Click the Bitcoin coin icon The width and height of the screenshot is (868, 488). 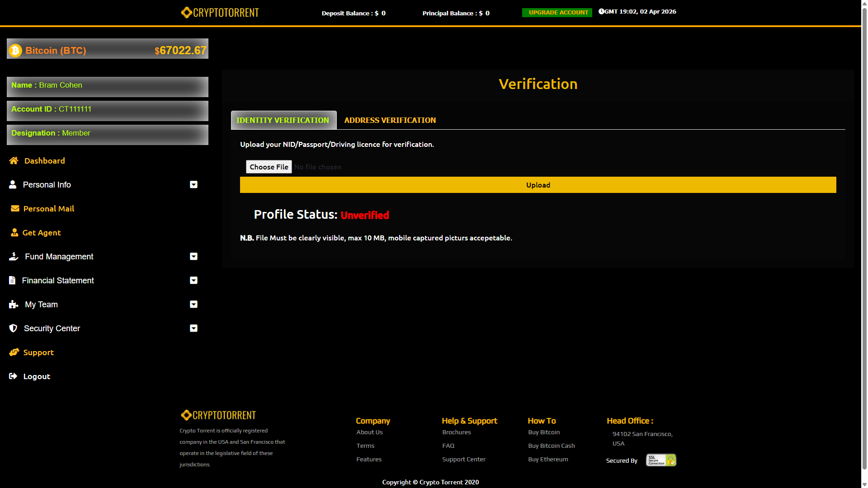(15, 50)
